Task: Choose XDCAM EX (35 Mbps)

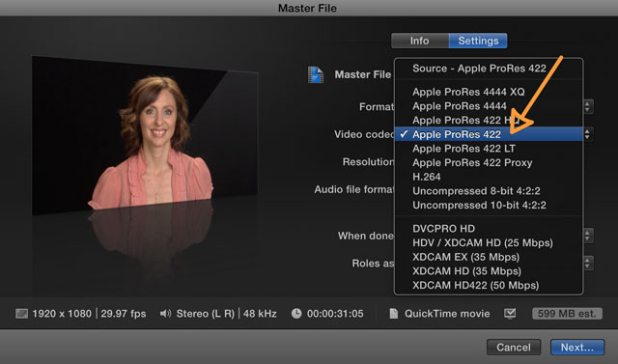Action: point(489,257)
